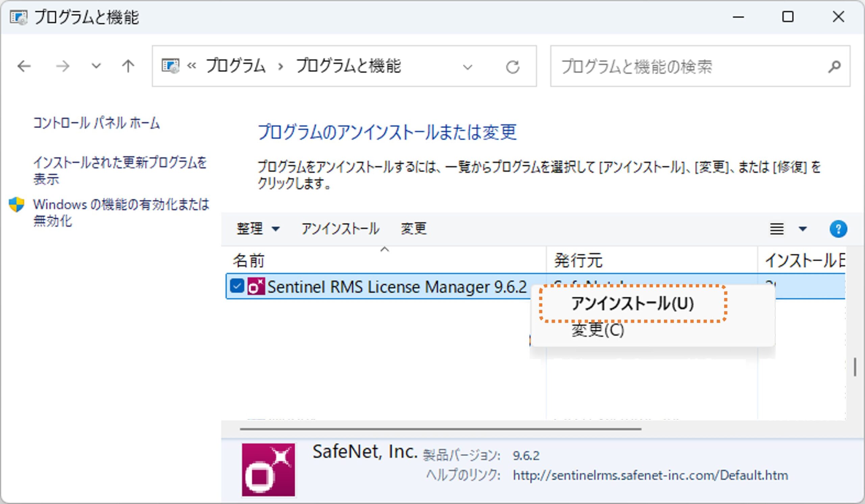Click the vertical scrollbar thumb of list
This screenshot has width=865, height=504.
(855, 367)
